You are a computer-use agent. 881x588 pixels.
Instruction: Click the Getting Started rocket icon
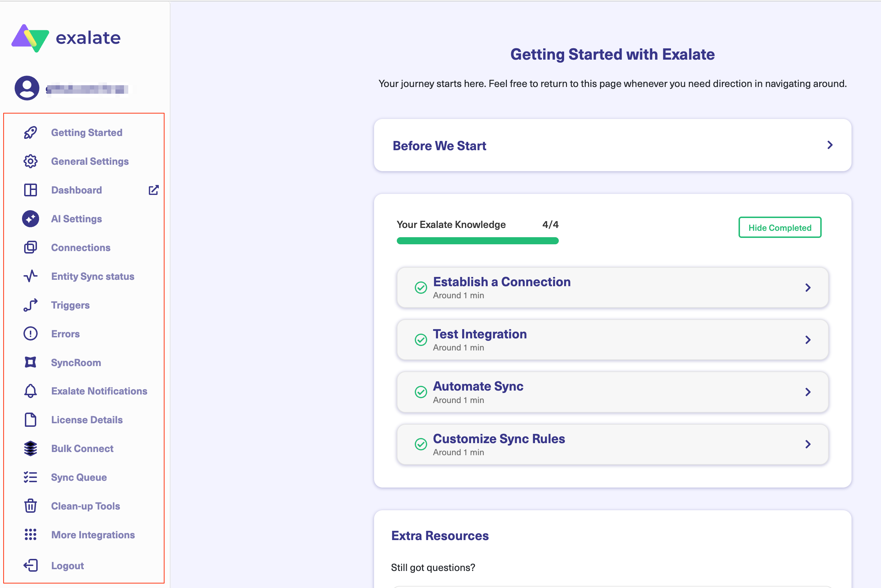tap(31, 132)
